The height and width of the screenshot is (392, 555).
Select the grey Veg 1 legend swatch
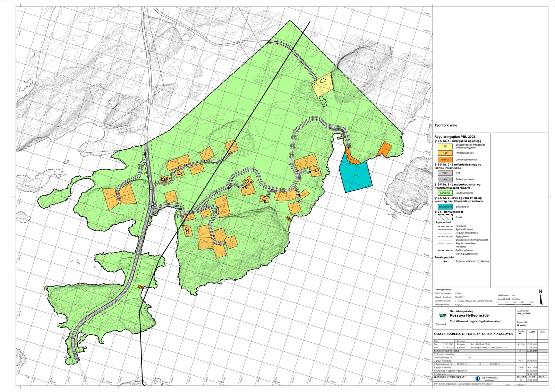tap(445, 173)
